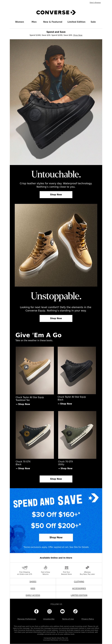The image size is (112, 644).
Task: Click Unsubscribe link in footer
Action: (x=49, y=619)
